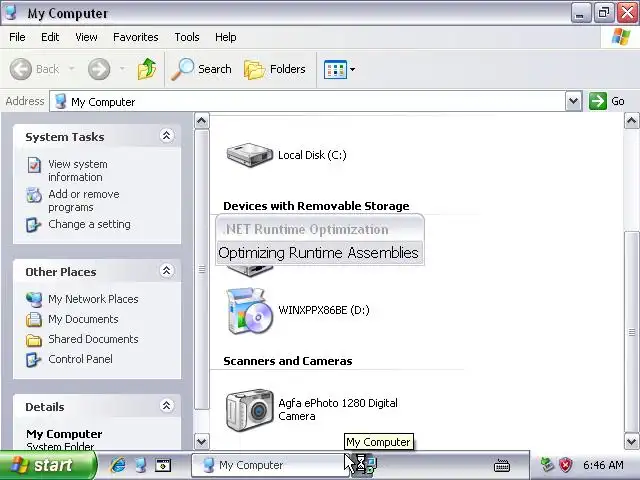Viewport: 640px width, 480px height.
Task: Click the Add or remove programs icon
Action: click(34, 195)
